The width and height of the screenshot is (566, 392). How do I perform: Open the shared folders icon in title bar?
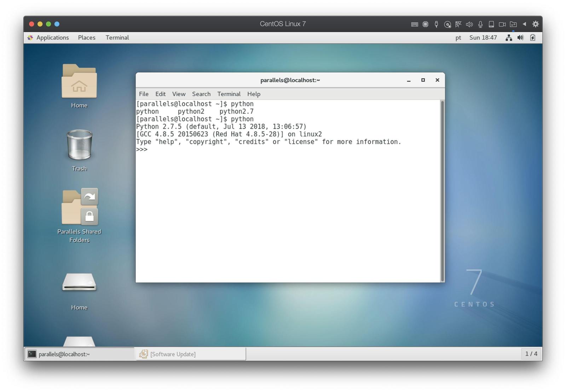click(513, 24)
